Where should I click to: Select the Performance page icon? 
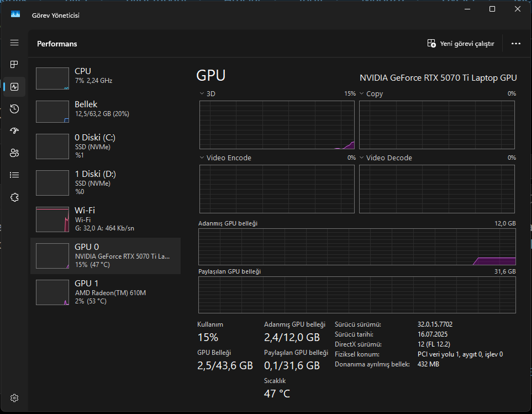pyautogui.click(x=14, y=87)
